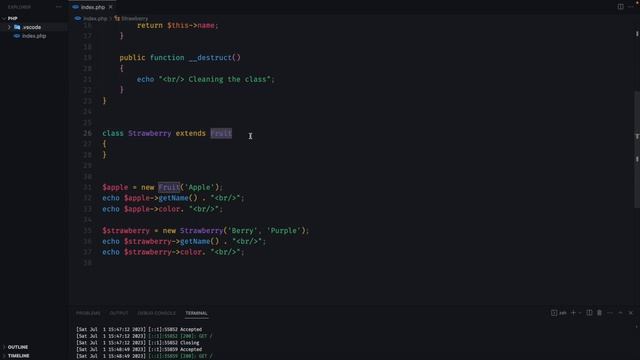Split the terminal pane

[x=589, y=313]
